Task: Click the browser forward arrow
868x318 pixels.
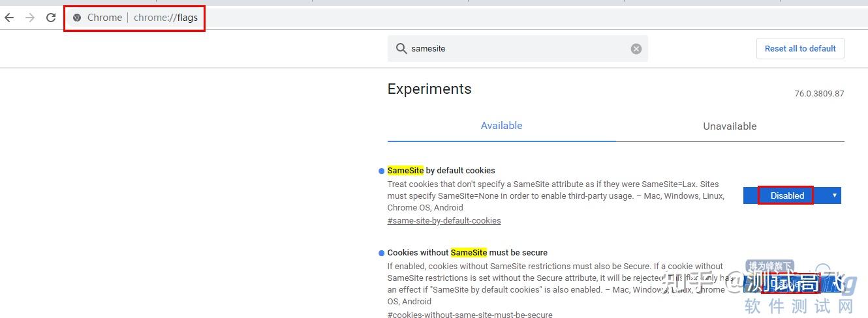Action: coord(29,18)
